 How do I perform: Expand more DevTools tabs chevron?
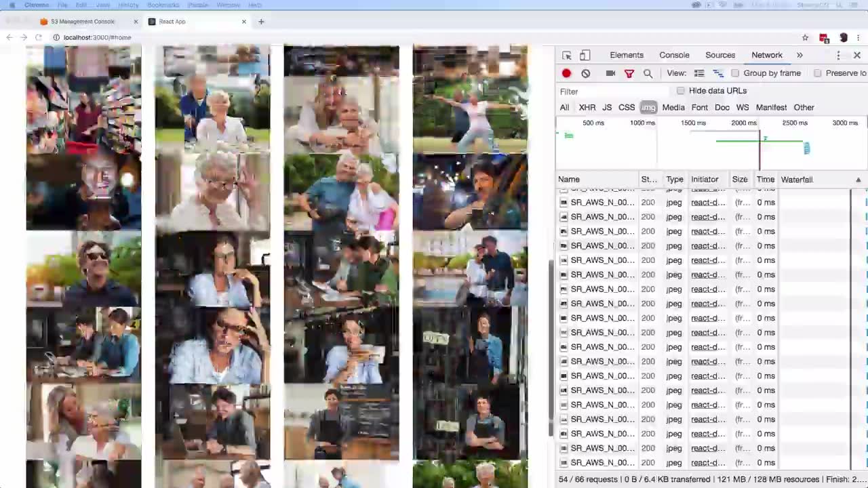pos(800,55)
